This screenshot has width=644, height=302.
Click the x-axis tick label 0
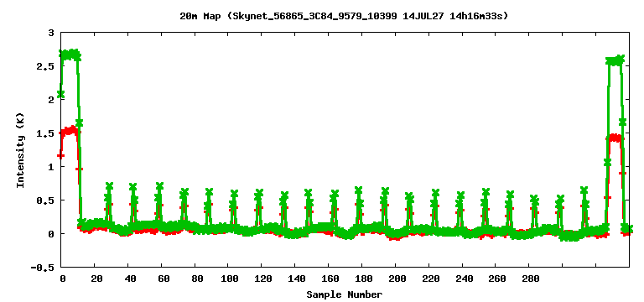(x=62, y=279)
